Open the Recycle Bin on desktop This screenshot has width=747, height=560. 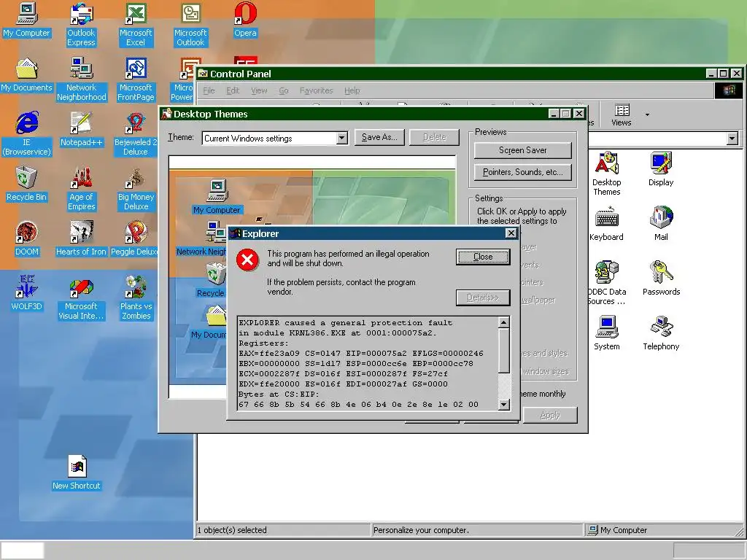tap(26, 184)
